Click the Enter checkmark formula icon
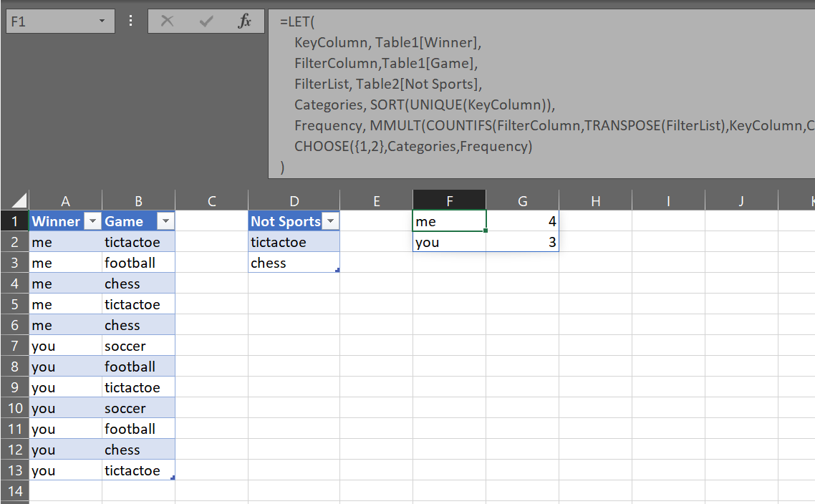The image size is (815, 504). (206, 21)
